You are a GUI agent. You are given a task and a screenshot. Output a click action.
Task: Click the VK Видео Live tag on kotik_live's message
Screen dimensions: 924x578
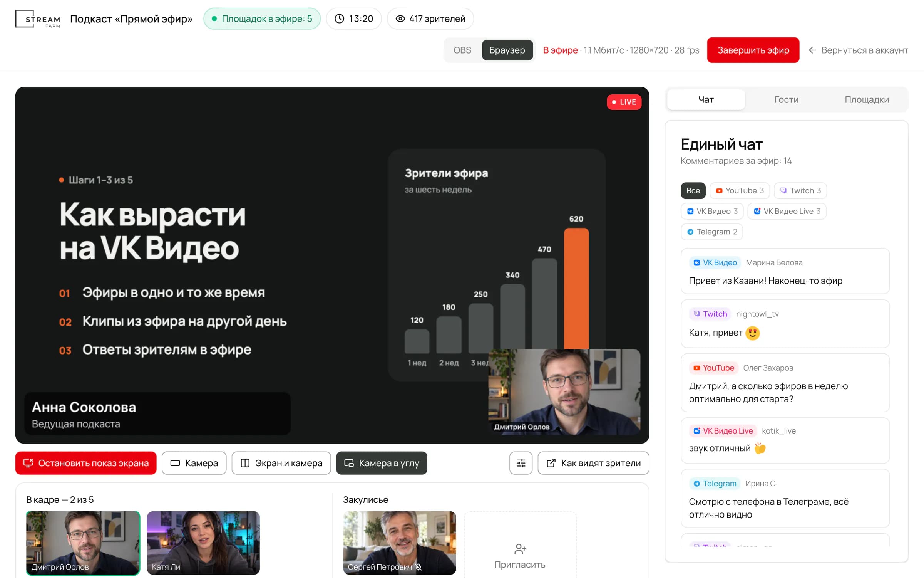click(723, 431)
